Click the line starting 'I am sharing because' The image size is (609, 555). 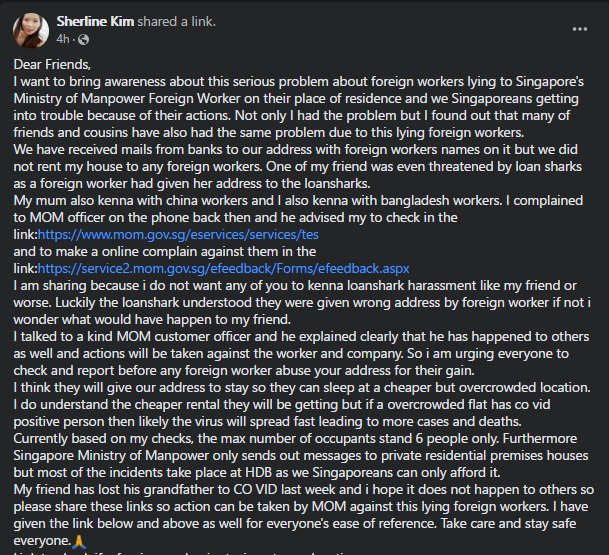pyautogui.click(x=295, y=285)
